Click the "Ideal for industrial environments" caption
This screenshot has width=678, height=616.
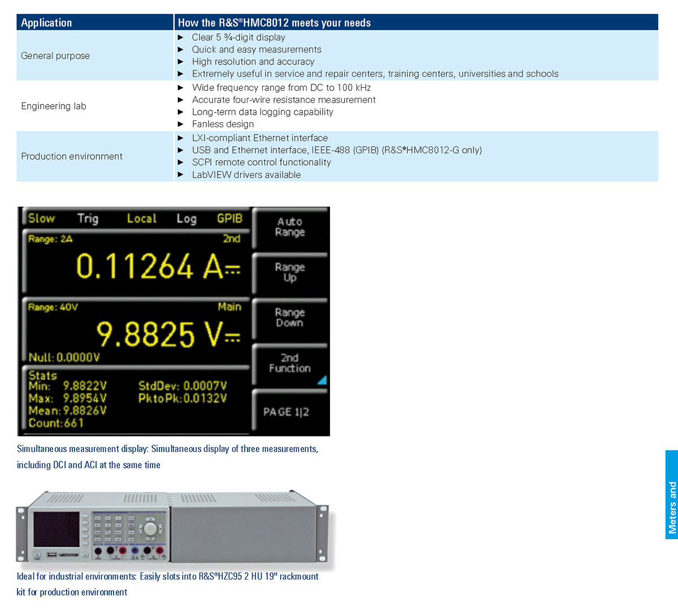[x=168, y=584]
